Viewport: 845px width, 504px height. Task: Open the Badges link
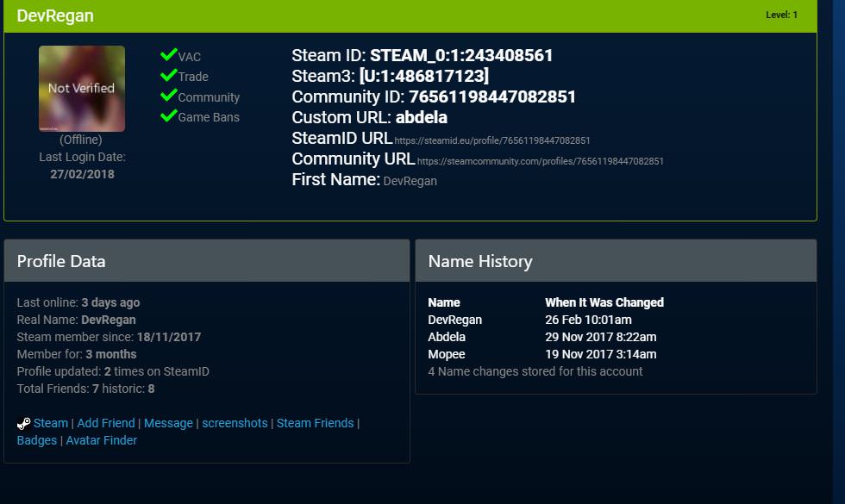click(36, 440)
